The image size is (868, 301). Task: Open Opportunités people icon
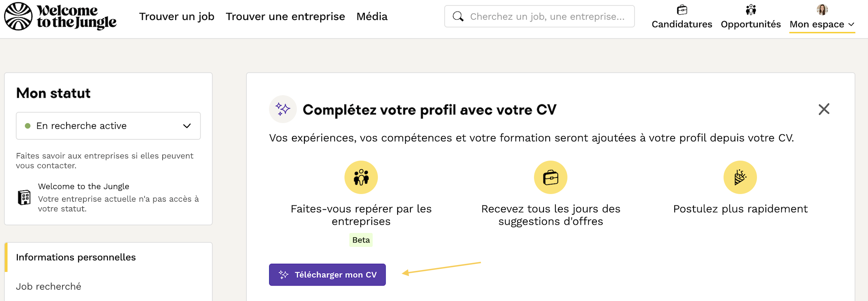(x=751, y=10)
